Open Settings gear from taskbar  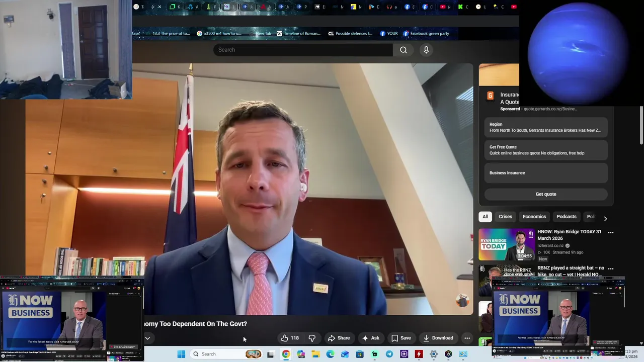(x=433, y=354)
